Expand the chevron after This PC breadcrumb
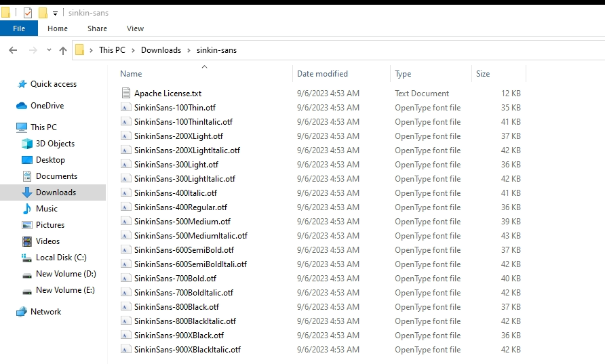605x364 pixels. [133, 50]
